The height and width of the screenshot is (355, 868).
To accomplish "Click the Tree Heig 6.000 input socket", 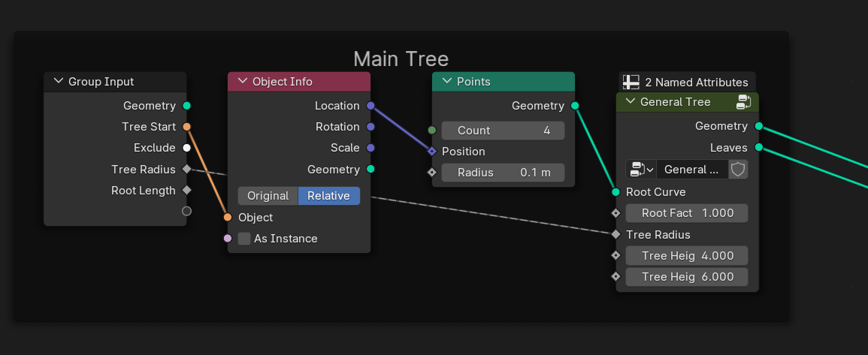I will [x=615, y=276].
